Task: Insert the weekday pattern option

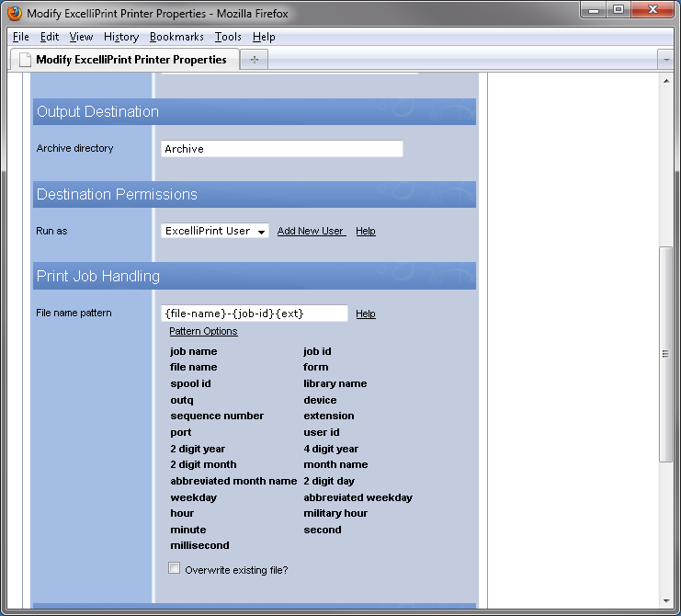Action: [193, 497]
